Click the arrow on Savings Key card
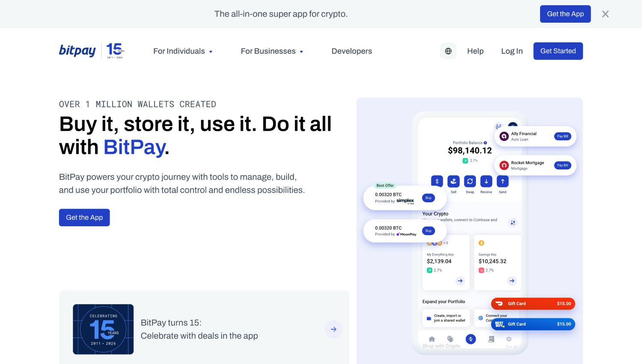 pos(512,281)
